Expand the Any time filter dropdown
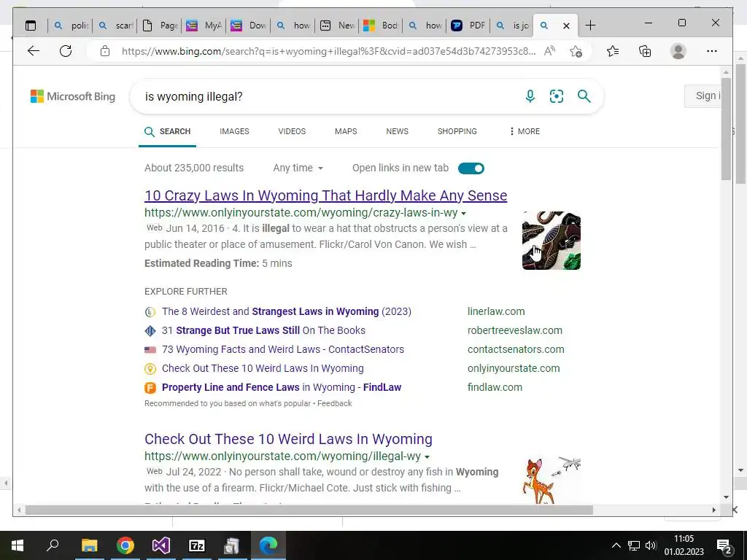Screen dimensions: 747x560 [298, 168]
